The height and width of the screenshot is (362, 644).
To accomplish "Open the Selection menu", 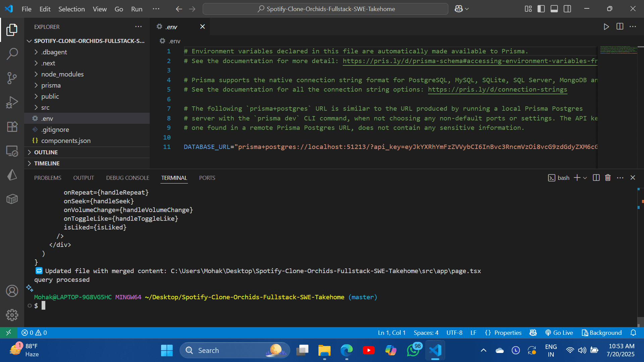I will (x=71, y=9).
